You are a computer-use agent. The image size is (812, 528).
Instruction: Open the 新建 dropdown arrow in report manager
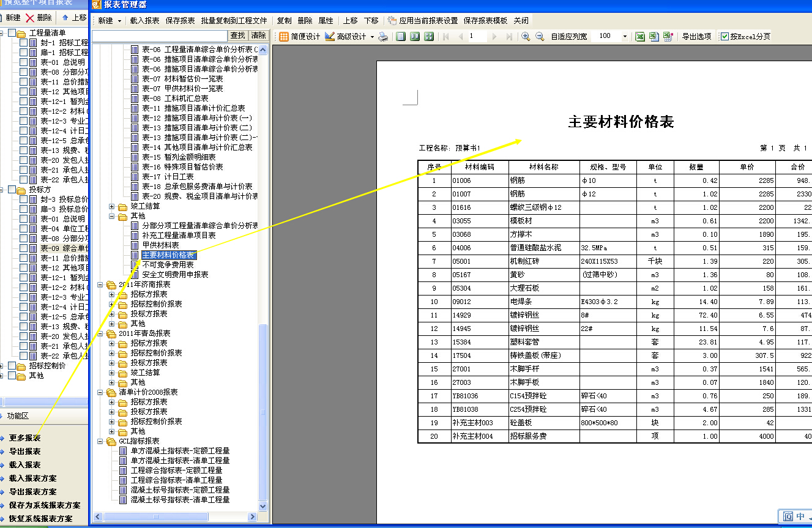tap(120, 21)
